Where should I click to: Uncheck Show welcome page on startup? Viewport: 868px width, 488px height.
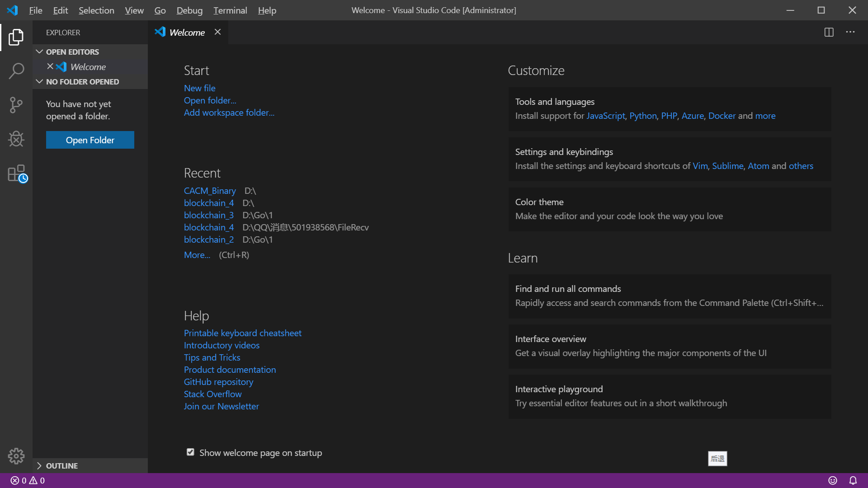pyautogui.click(x=190, y=452)
